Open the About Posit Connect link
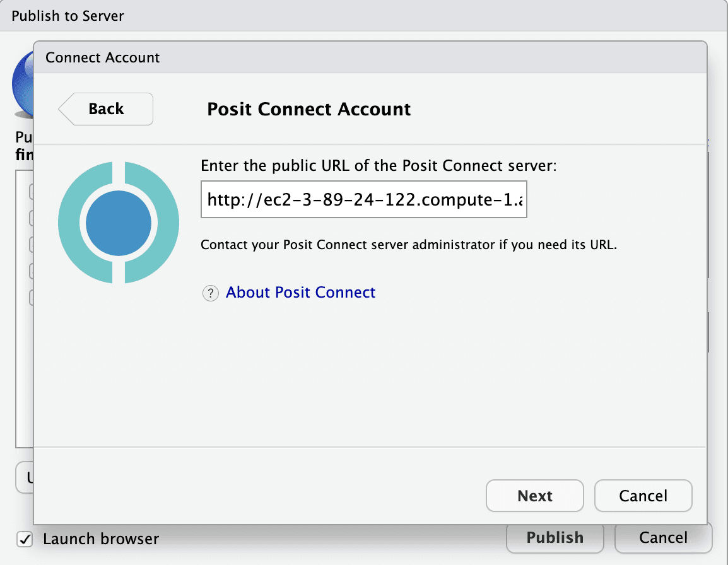 coord(300,293)
